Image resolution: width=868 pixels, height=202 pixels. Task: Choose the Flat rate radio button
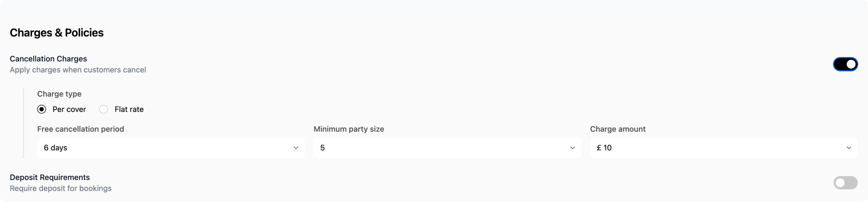tap(104, 109)
